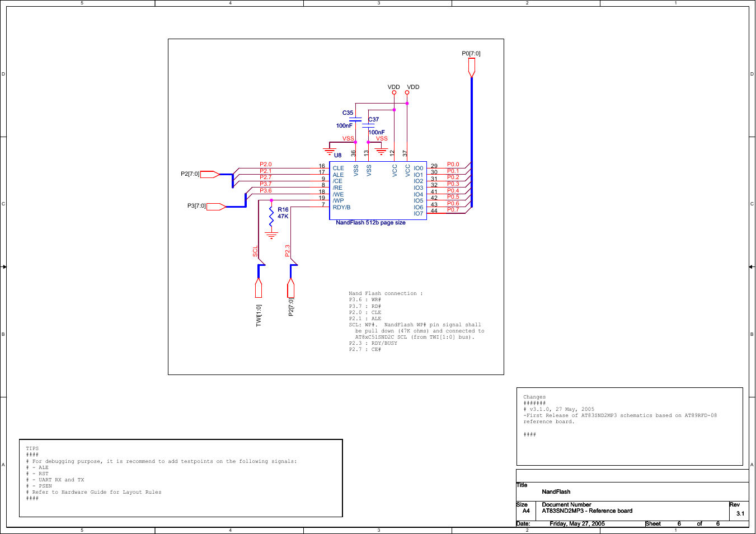
Task: Select net label P2.7
Action: pyautogui.click(x=266, y=177)
